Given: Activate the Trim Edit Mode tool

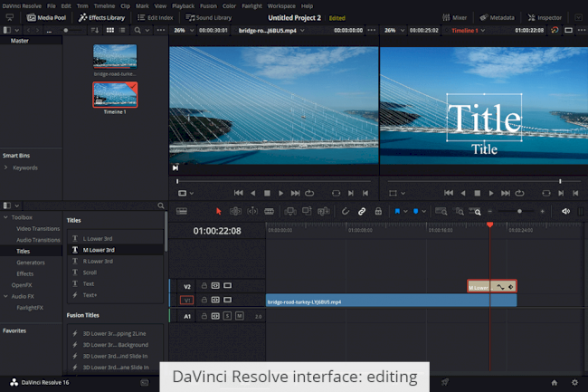Looking at the screenshot, I should click(x=235, y=212).
